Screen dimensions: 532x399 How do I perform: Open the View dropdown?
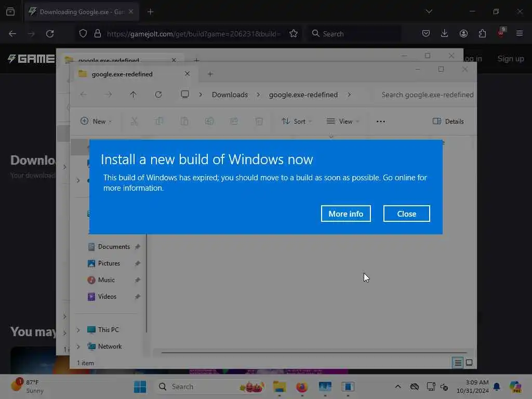[x=343, y=121]
